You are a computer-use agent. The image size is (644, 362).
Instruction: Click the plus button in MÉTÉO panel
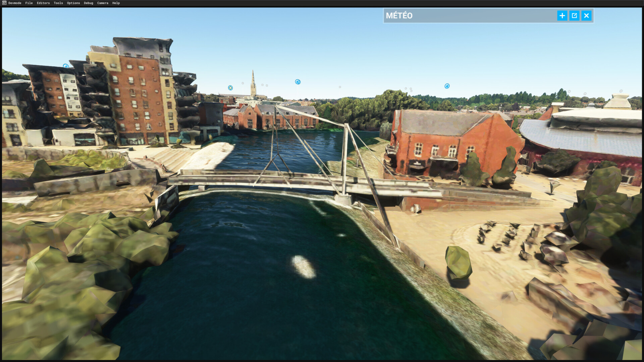tap(562, 16)
